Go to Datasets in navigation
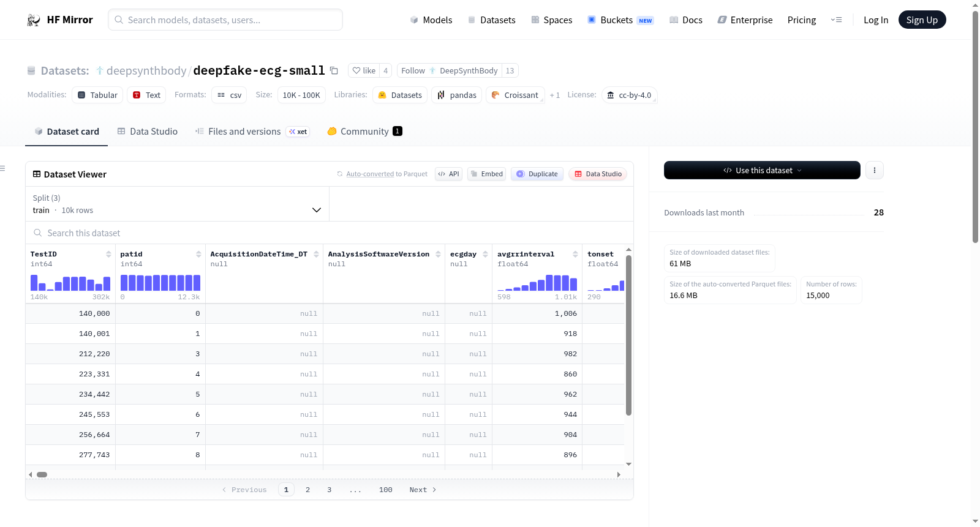Viewport: 980px width, 527px height. click(x=491, y=20)
